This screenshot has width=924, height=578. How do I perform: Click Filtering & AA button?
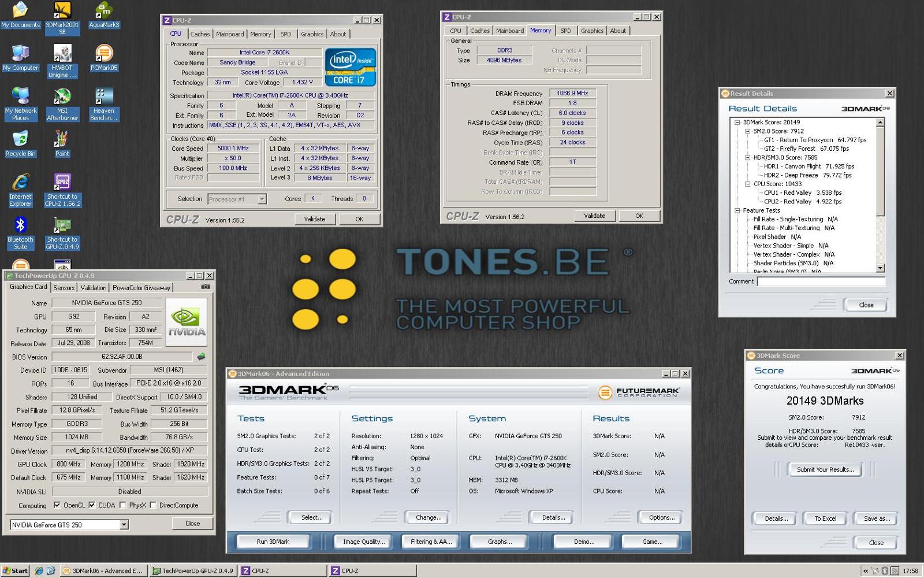point(431,542)
